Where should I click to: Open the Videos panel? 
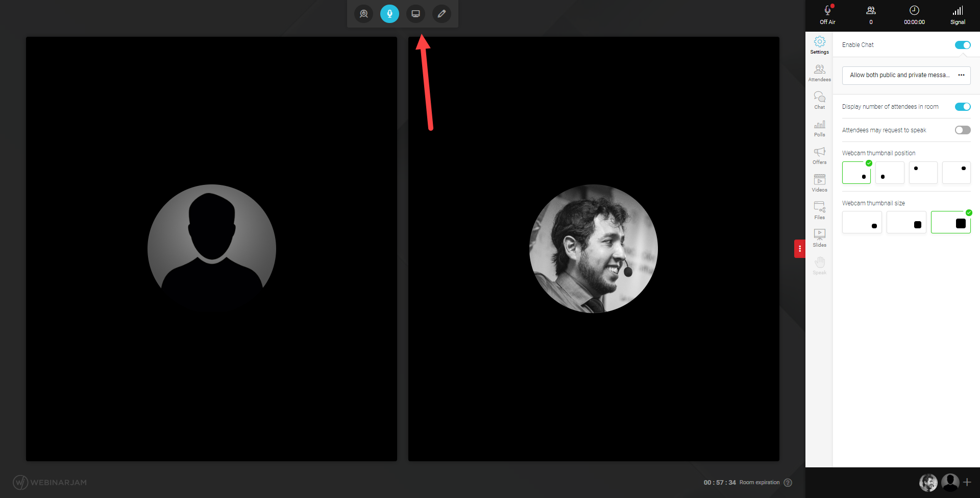819,183
